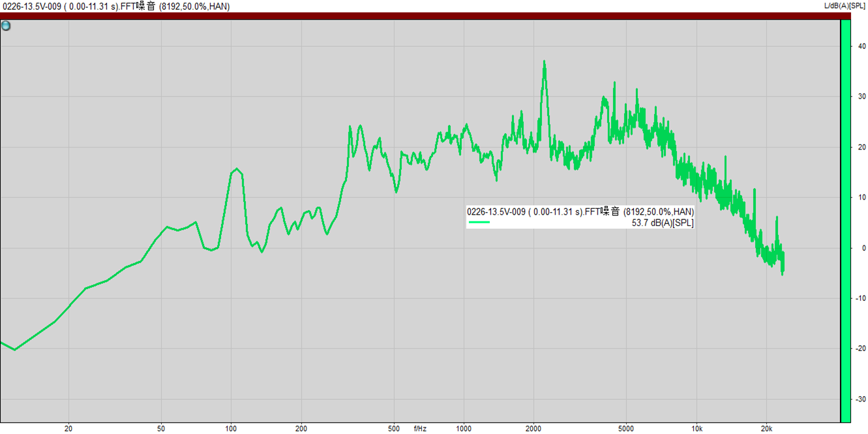Click the '5000' frequency axis tick

(x=626, y=429)
